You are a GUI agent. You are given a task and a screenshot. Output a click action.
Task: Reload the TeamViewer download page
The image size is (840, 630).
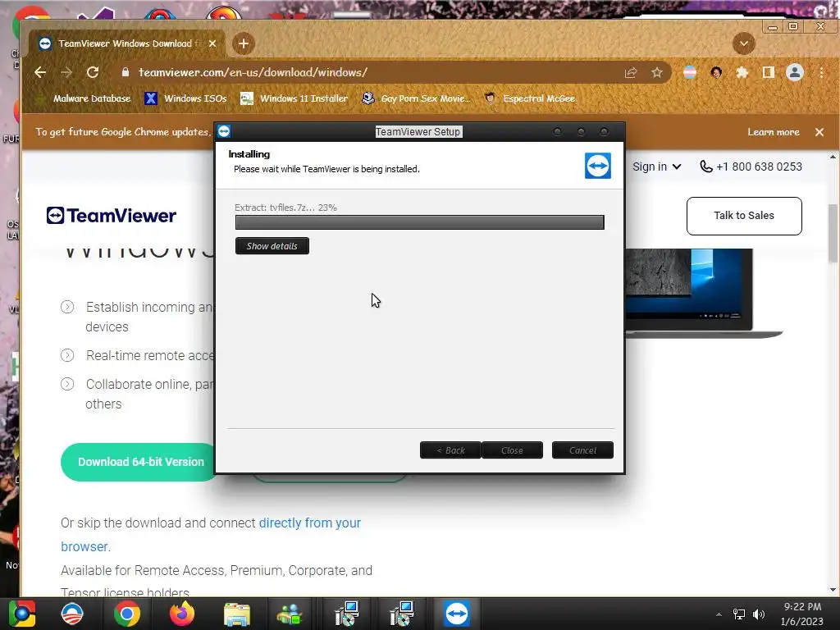click(93, 72)
